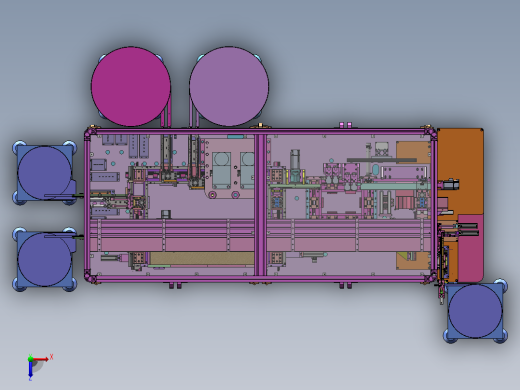Click the blue Z axis of the triad
The width and height of the screenshot is (520, 390).
pyautogui.click(x=30, y=369)
